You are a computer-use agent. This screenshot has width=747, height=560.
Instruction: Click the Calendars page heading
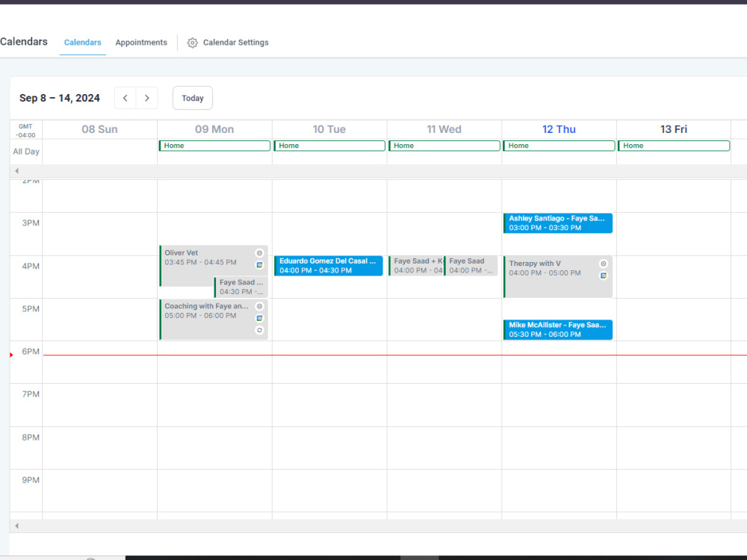24,41
